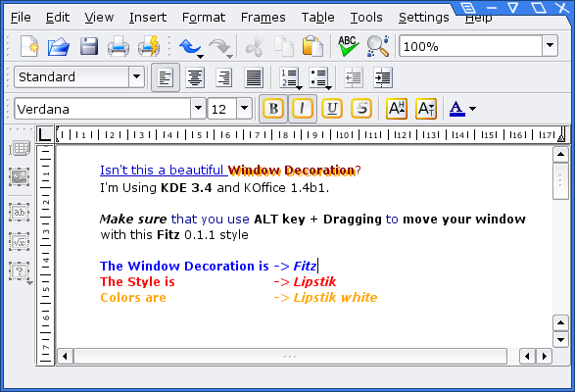Toggle Bold formatting
Screen dimensions: 575x392
point(273,109)
